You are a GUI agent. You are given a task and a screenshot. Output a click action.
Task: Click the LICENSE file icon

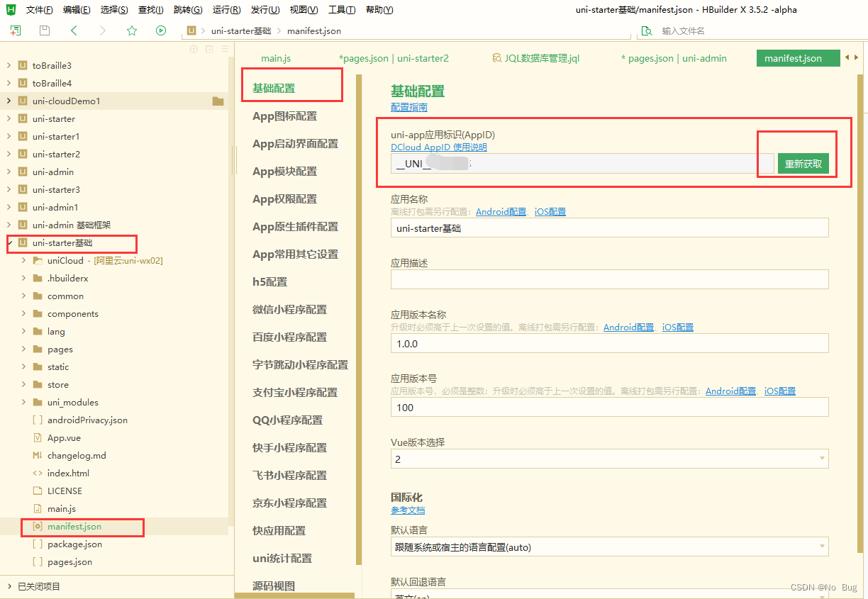coord(38,491)
